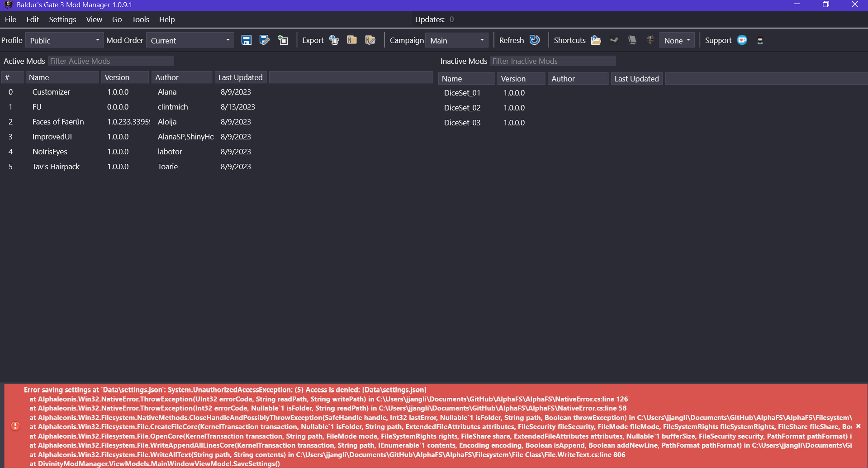This screenshot has height=468, width=868.
Task: Select DiceSet_02 in Inactive Mods
Action: [462, 108]
